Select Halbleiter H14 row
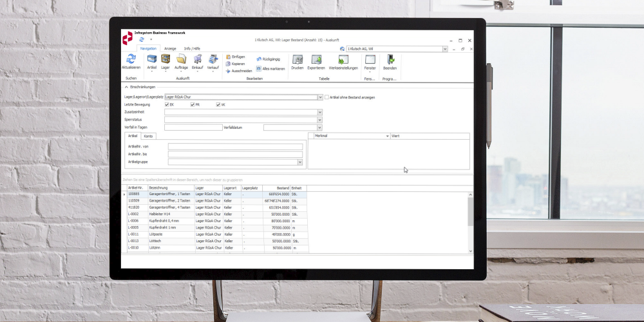Viewport: 644px width, 322px height. point(216,214)
